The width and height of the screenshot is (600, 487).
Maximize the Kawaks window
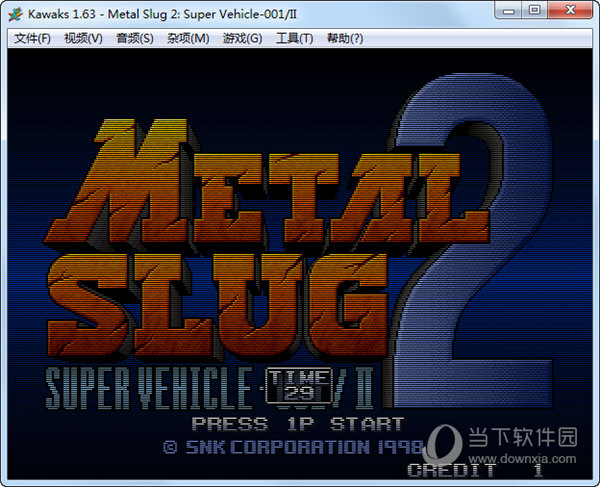coord(535,10)
